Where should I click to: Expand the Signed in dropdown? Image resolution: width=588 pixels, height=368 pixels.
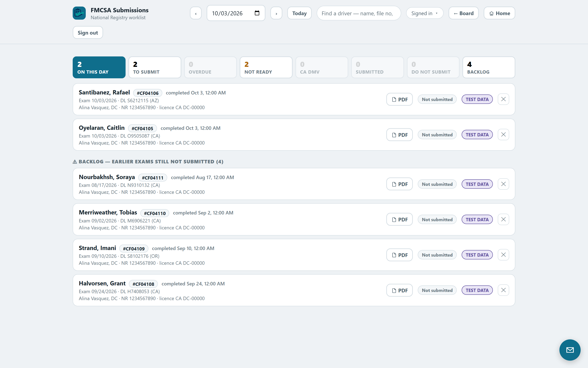(424, 13)
